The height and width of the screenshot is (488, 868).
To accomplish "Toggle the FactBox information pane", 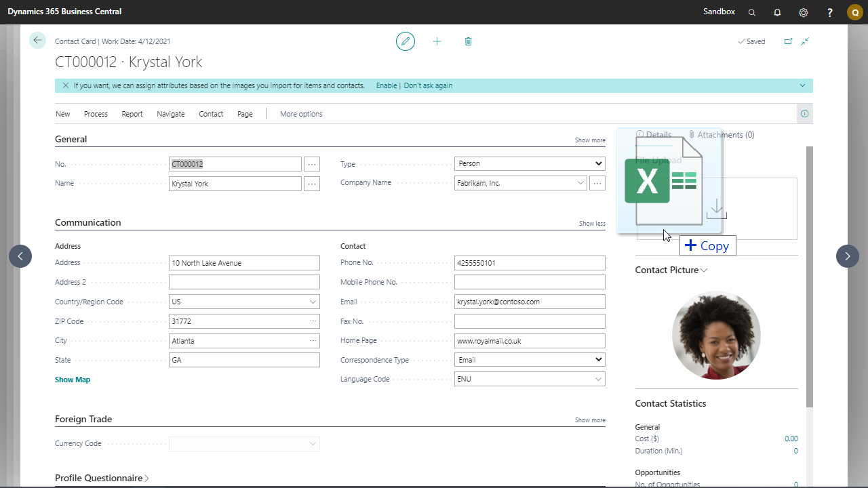I will click(x=804, y=114).
